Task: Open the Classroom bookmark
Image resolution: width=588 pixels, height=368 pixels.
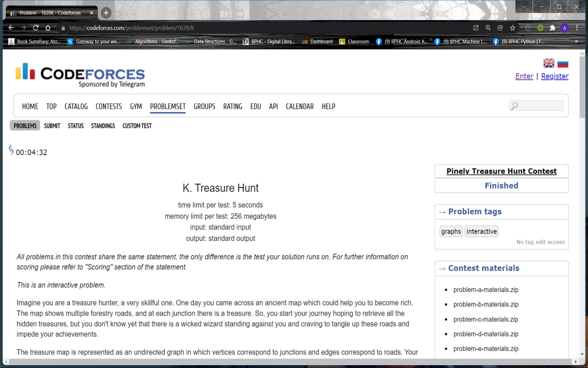Action: pos(354,41)
